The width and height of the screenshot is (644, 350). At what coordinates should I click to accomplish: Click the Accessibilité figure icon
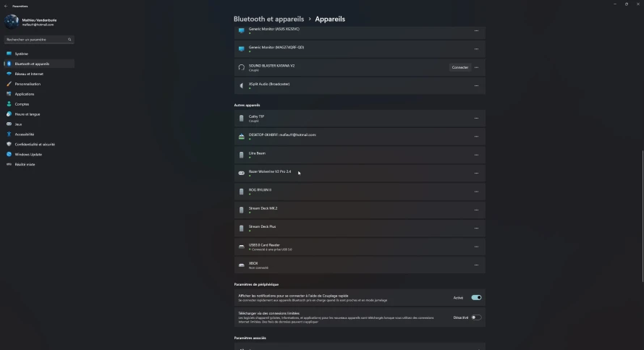(9, 135)
